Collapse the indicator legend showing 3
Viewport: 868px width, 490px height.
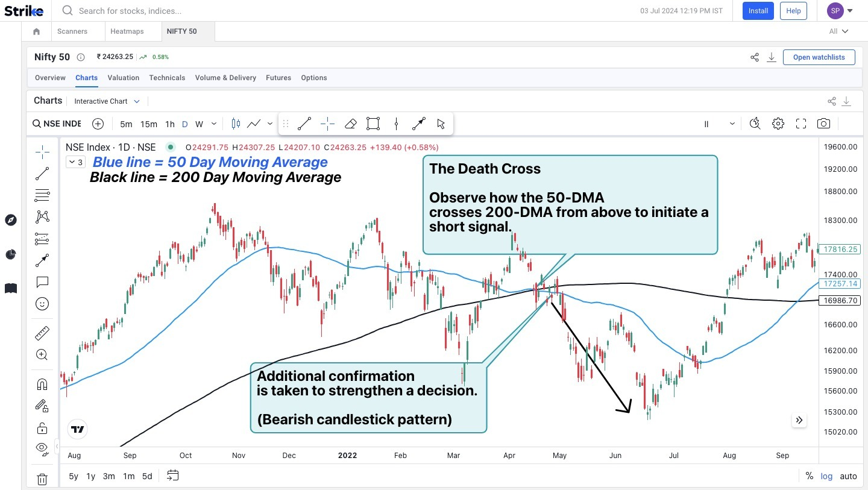coord(75,162)
